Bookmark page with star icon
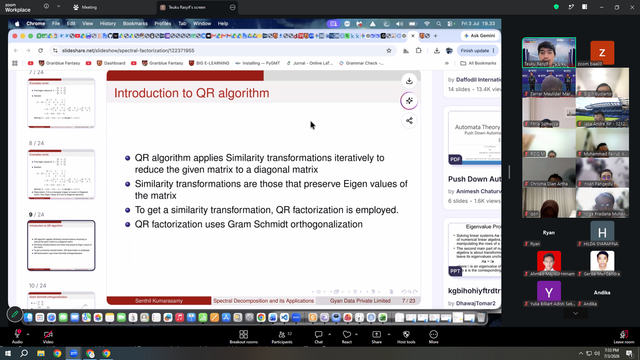 point(389,51)
